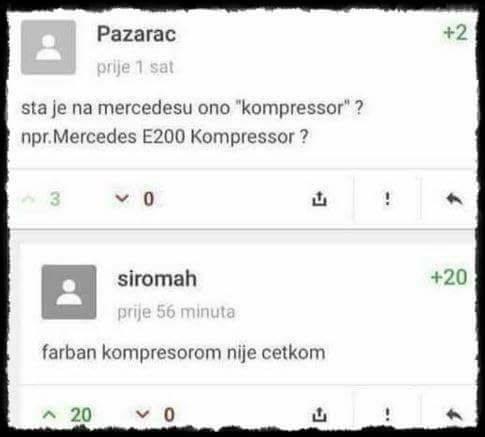This screenshot has width=485, height=437.
Task: Reply to Pazarac's comment
Action: [455, 199]
